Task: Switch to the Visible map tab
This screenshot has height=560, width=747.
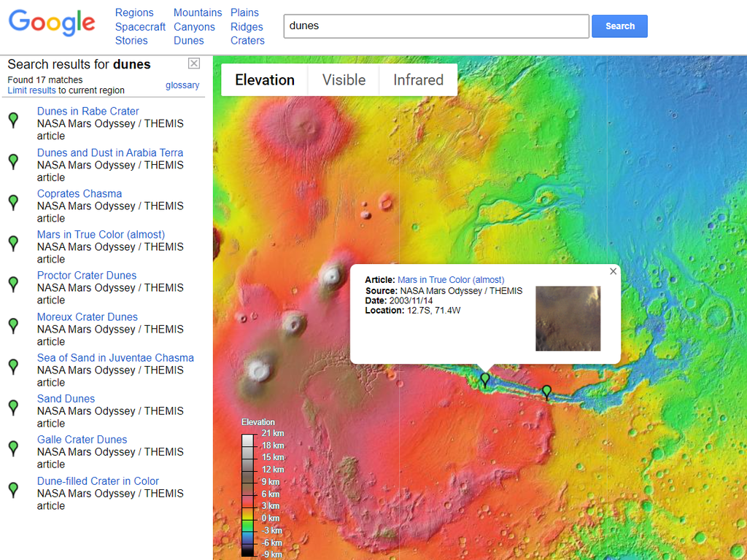Action: (x=344, y=80)
